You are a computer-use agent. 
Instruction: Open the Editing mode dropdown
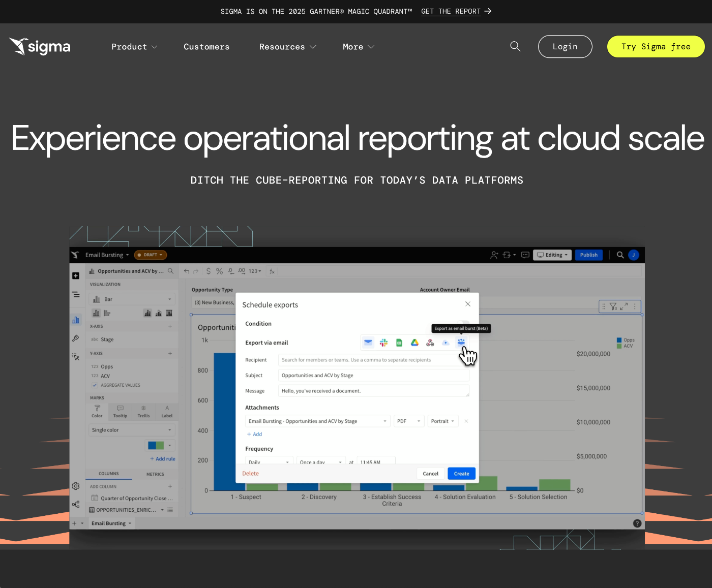coord(552,255)
